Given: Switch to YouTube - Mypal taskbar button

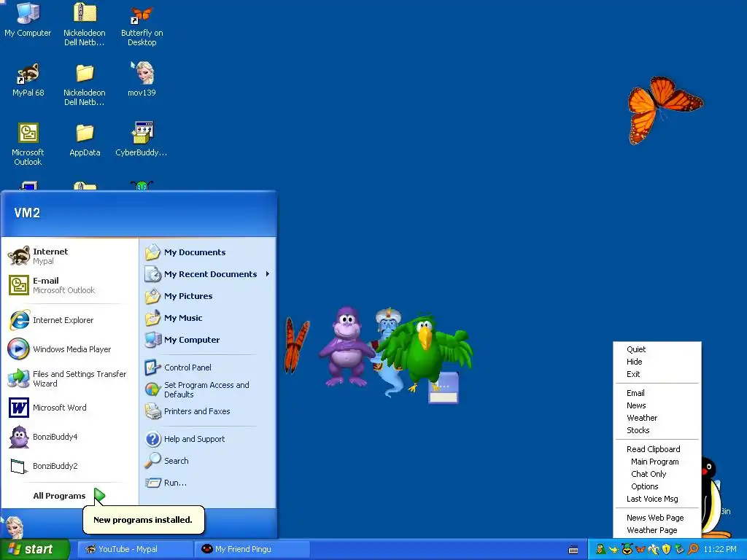Looking at the screenshot, I should [x=135, y=549].
